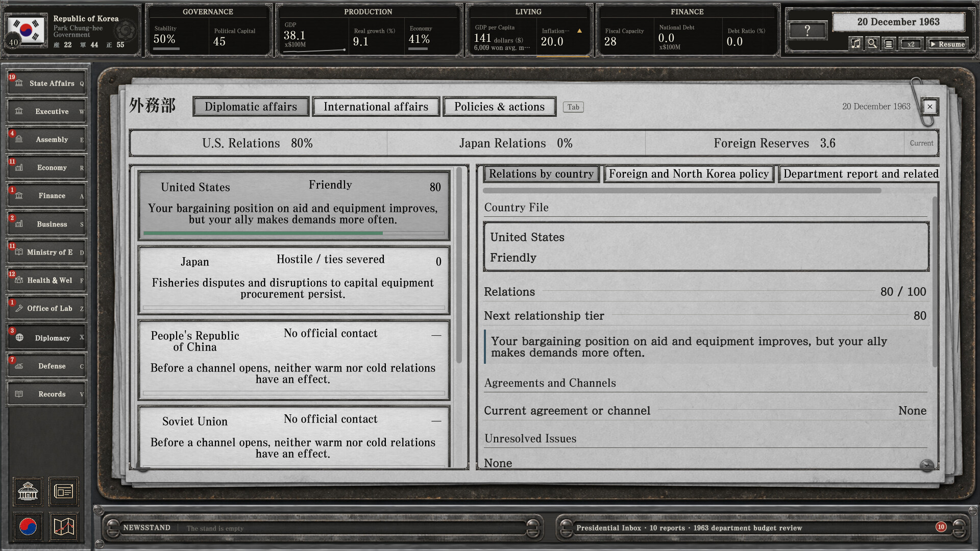
Task: Select Diplomacy in the sidebar
Action: click(x=46, y=337)
